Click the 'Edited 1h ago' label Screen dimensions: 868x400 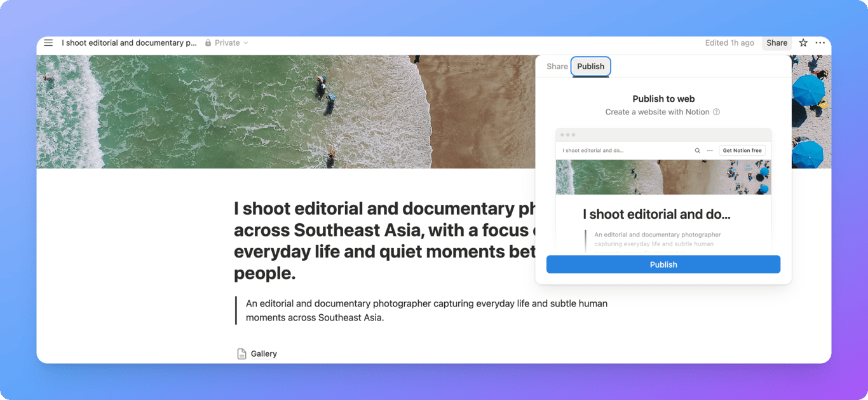pyautogui.click(x=729, y=43)
